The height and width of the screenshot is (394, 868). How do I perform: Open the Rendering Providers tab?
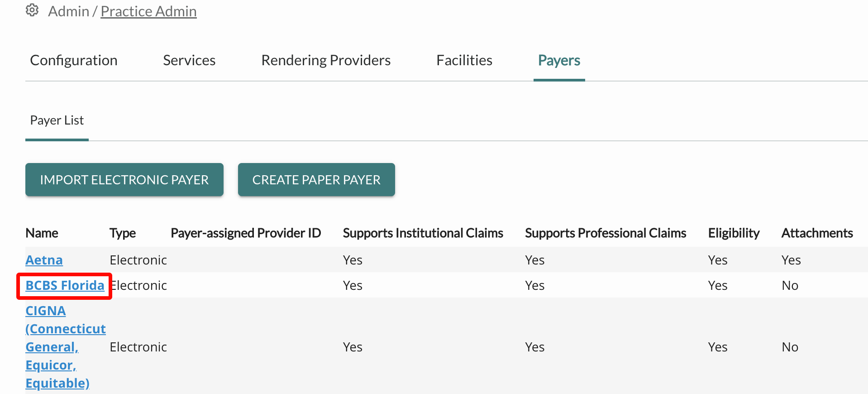coord(326,60)
